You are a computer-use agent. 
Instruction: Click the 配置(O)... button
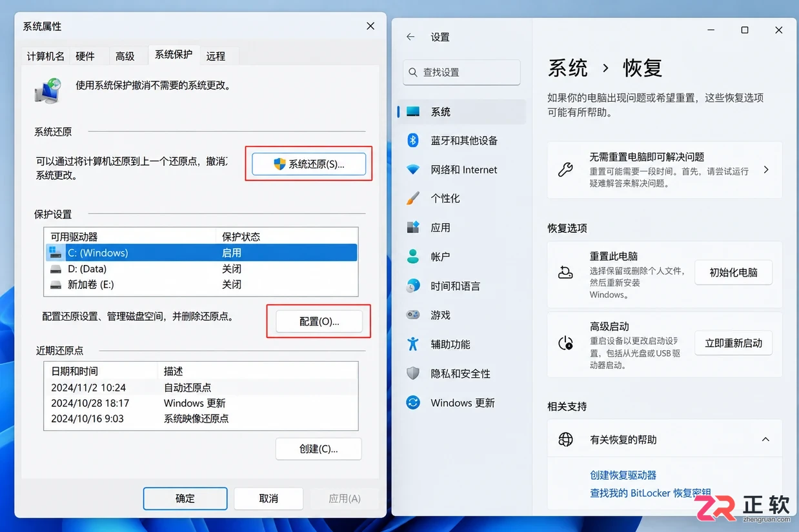point(319,321)
